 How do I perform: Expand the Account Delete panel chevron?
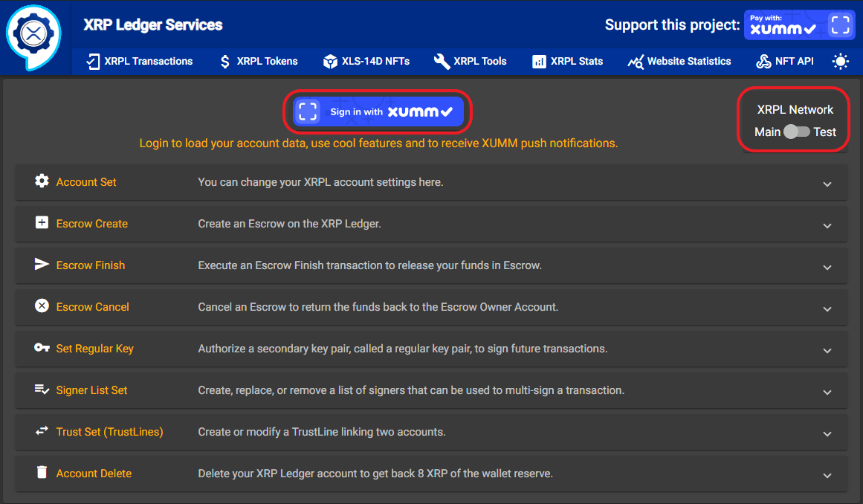pos(827,476)
